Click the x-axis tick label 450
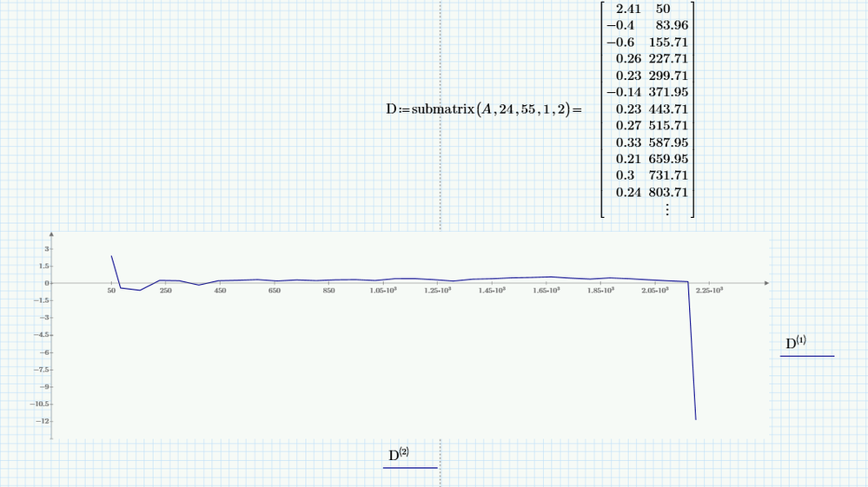The height and width of the screenshot is (487, 868). pos(220,290)
